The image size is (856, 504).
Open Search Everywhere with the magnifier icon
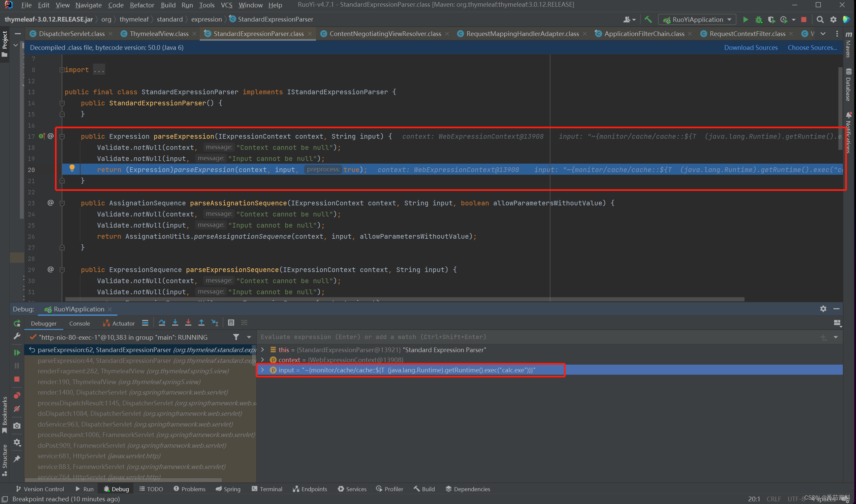point(820,20)
